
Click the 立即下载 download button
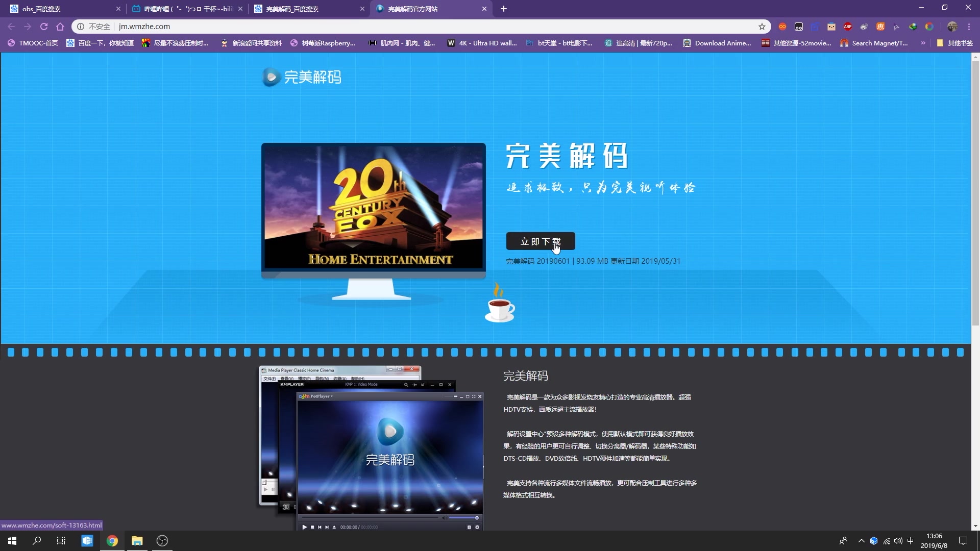click(x=540, y=241)
